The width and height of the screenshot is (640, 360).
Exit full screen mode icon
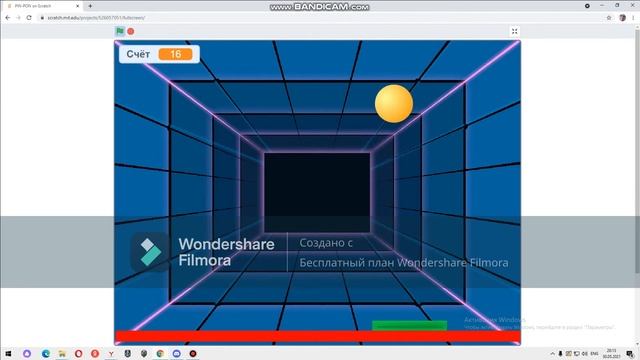(515, 31)
